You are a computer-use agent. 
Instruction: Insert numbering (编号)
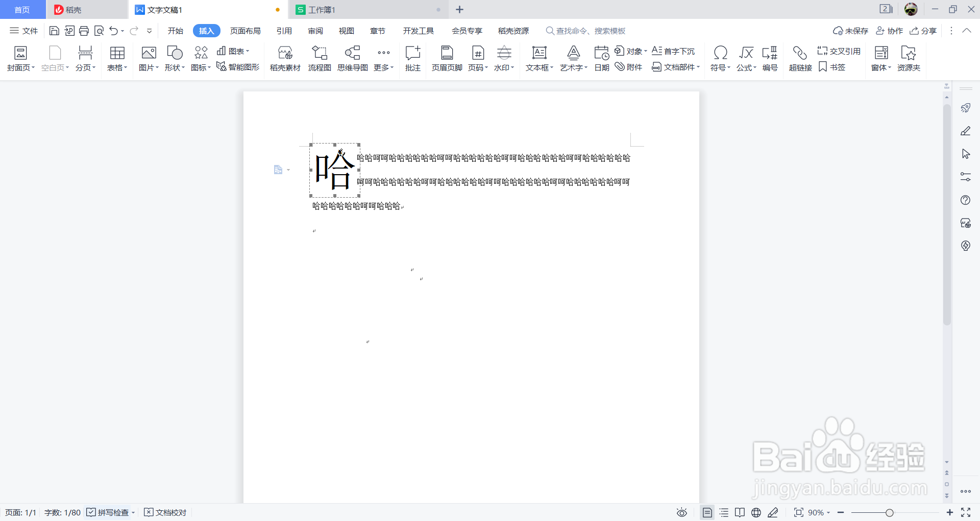click(770, 59)
